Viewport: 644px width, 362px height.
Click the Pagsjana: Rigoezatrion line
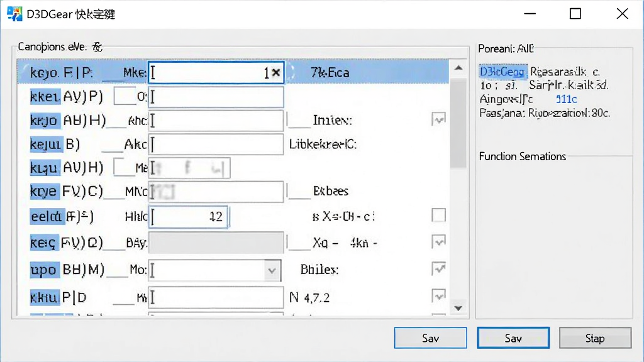[x=545, y=113]
